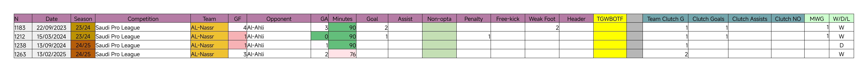868x72 pixels.
Task: Select the Team Clutch G header
Action: click(x=665, y=19)
